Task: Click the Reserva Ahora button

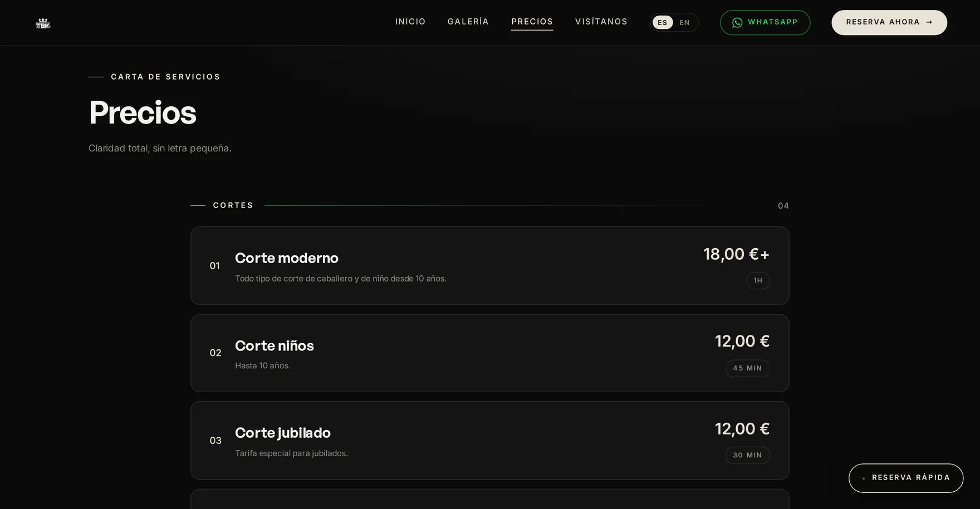Action: tap(889, 23)
